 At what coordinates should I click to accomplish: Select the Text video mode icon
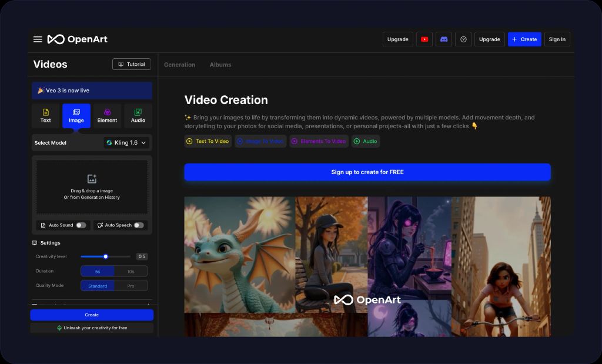click(45, 115)
